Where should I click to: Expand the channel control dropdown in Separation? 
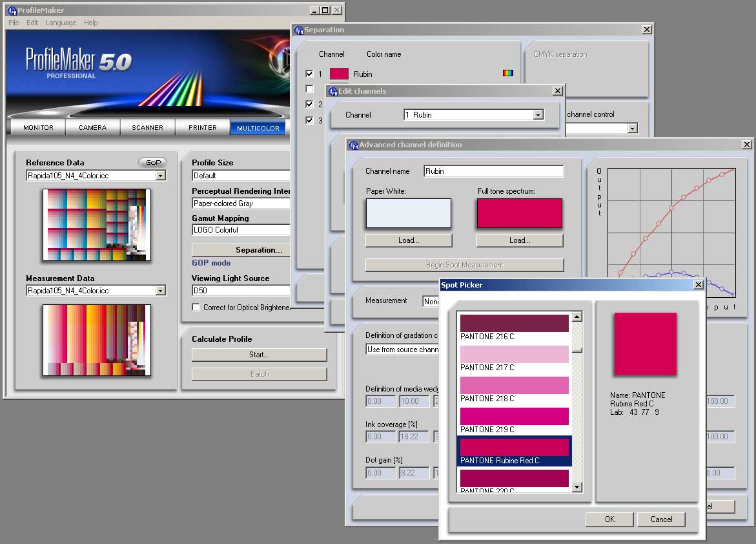[x=632, y=129]
